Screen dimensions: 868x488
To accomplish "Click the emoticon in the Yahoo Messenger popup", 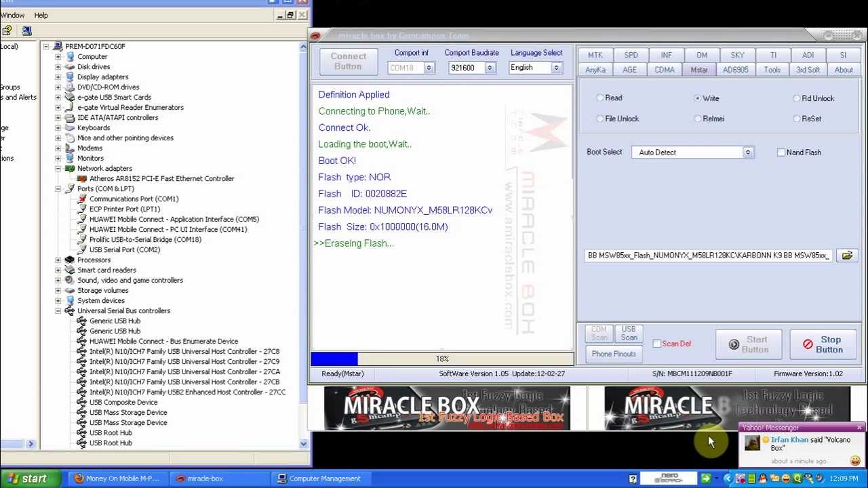I will [855, 461].
